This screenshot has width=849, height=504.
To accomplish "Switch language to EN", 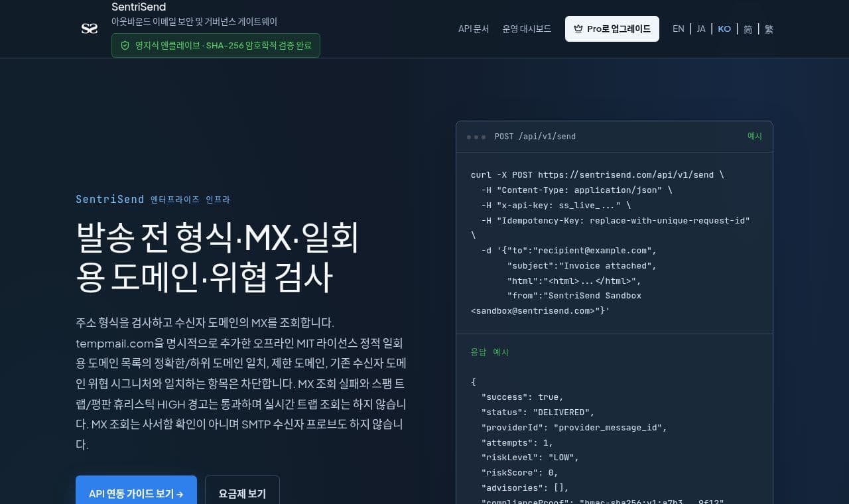I will pyautogui.click(x=679, y=29).
